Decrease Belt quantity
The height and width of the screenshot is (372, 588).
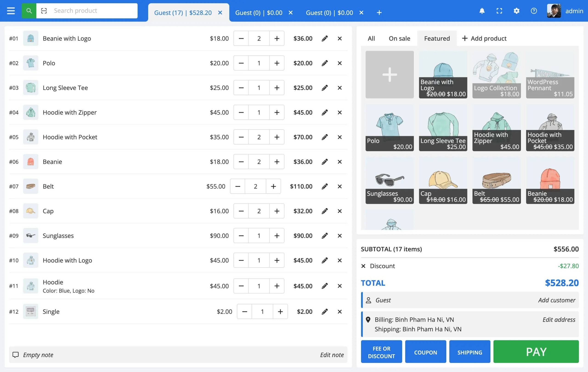[x=237, y=186]
